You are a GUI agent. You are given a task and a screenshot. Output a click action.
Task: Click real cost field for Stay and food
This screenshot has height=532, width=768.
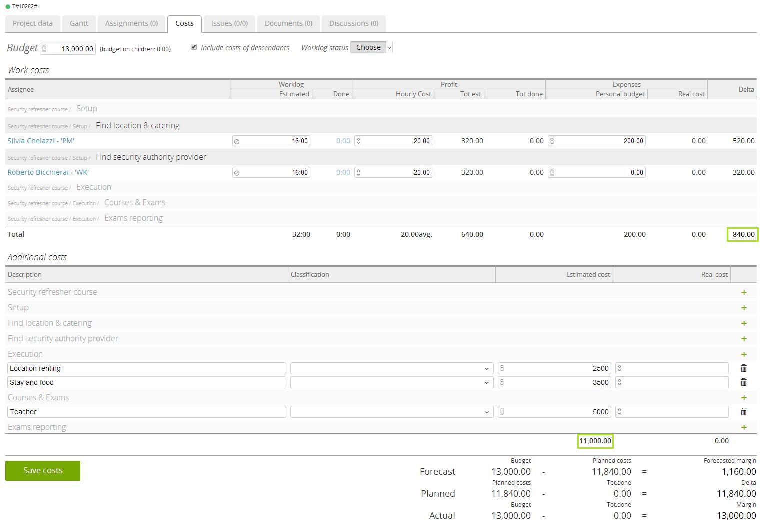(x=672, y=382)
